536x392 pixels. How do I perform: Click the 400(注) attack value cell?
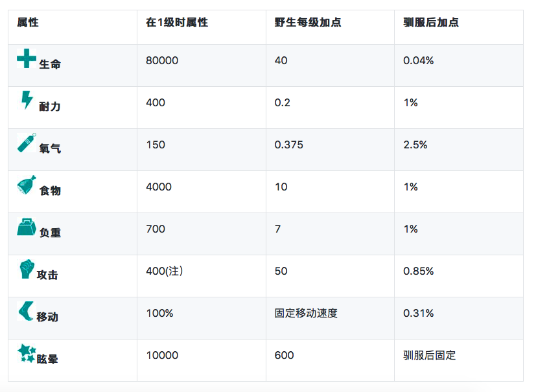[x=165, y=271]
